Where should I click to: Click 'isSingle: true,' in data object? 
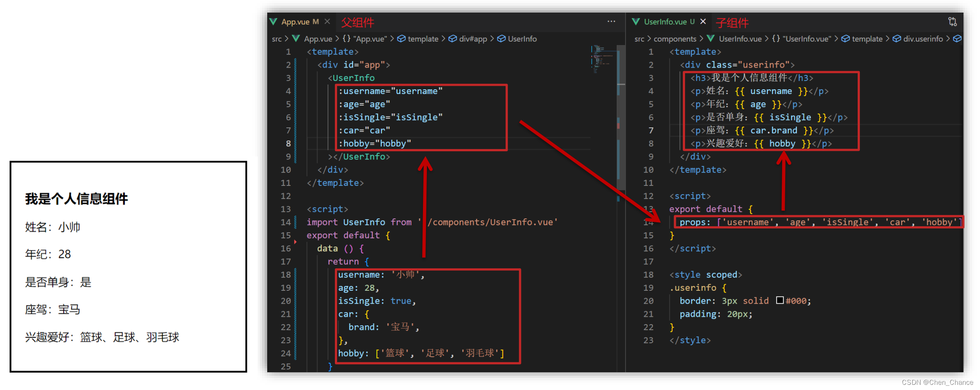[377, 301]
